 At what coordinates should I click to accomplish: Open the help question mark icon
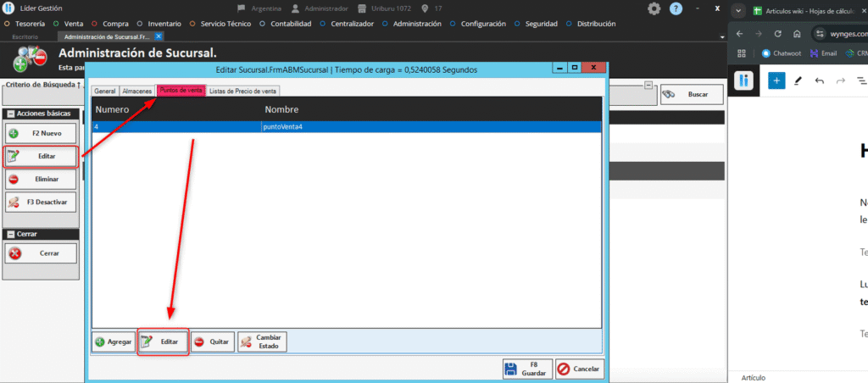tap(676, 8)
